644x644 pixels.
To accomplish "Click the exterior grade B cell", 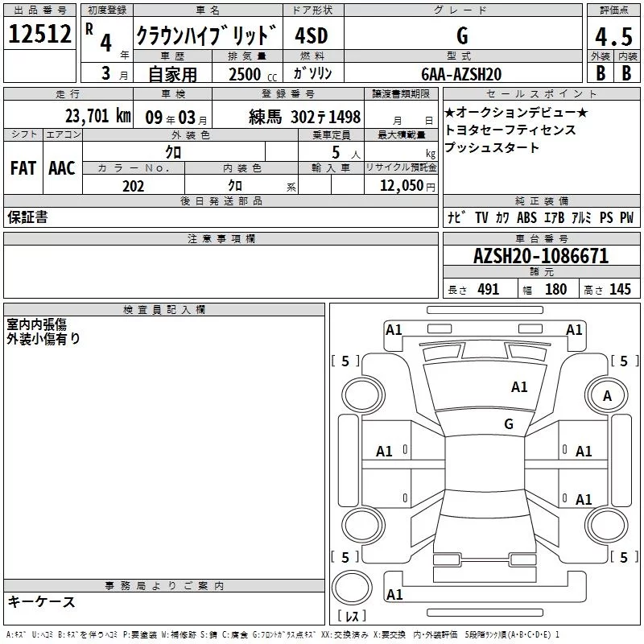I will pyautogui.click(x=601, y=73).
